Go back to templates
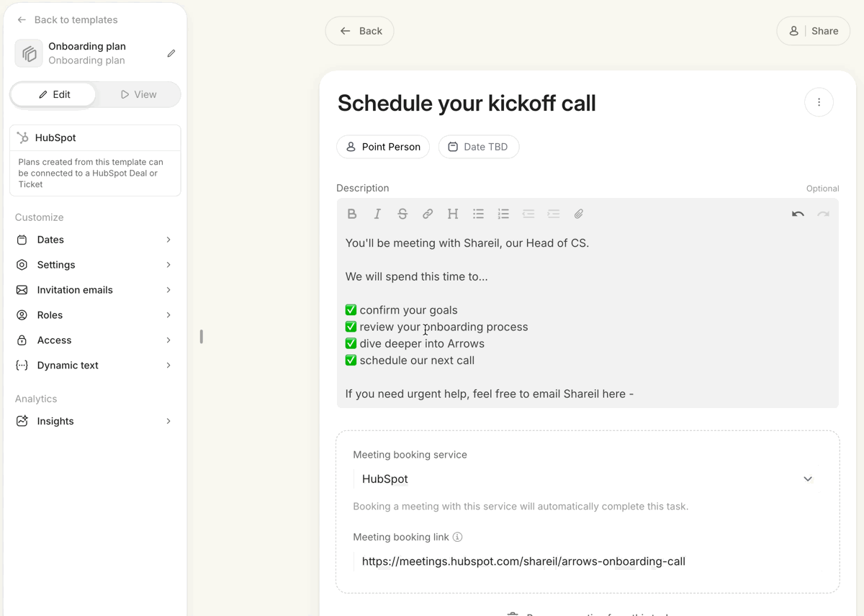Screen dimensions: 864x616 point(68,20)
